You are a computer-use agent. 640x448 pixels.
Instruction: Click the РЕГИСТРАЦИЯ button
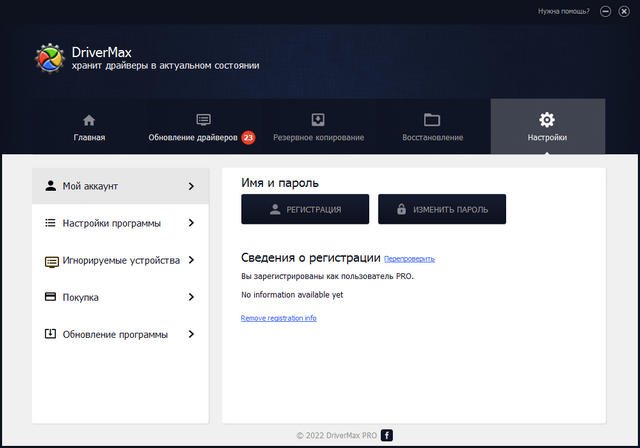click(305, 209)
